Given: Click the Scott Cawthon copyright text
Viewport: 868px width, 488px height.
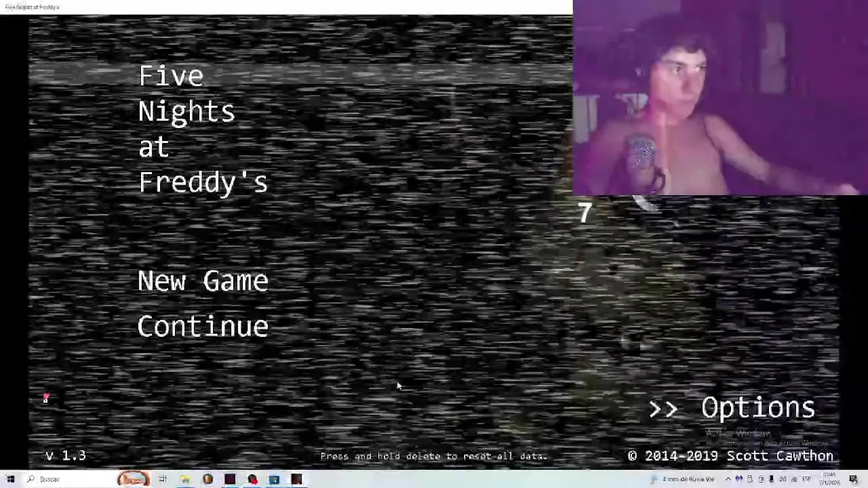Looking at the screenshot, I should pos(730,456).
